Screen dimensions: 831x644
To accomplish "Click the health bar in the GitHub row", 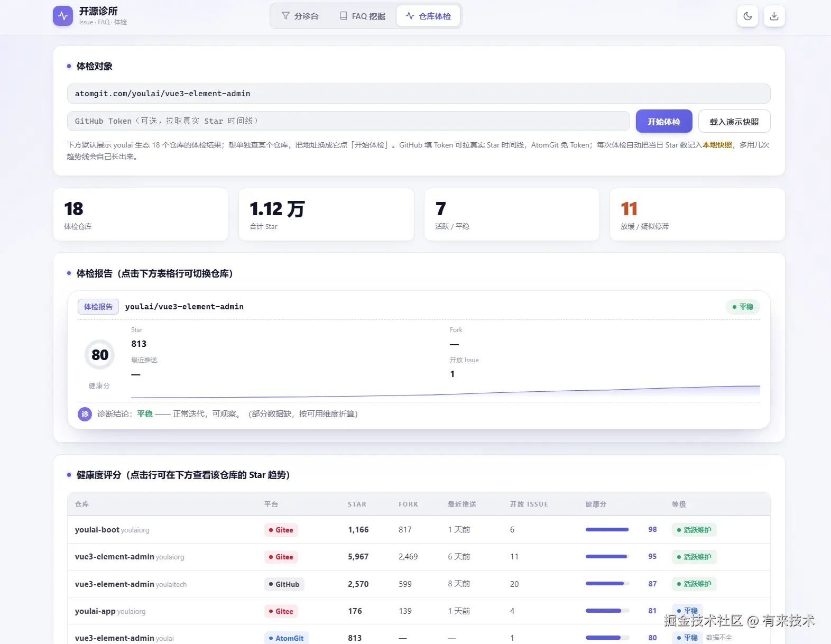I will (607, 584).
